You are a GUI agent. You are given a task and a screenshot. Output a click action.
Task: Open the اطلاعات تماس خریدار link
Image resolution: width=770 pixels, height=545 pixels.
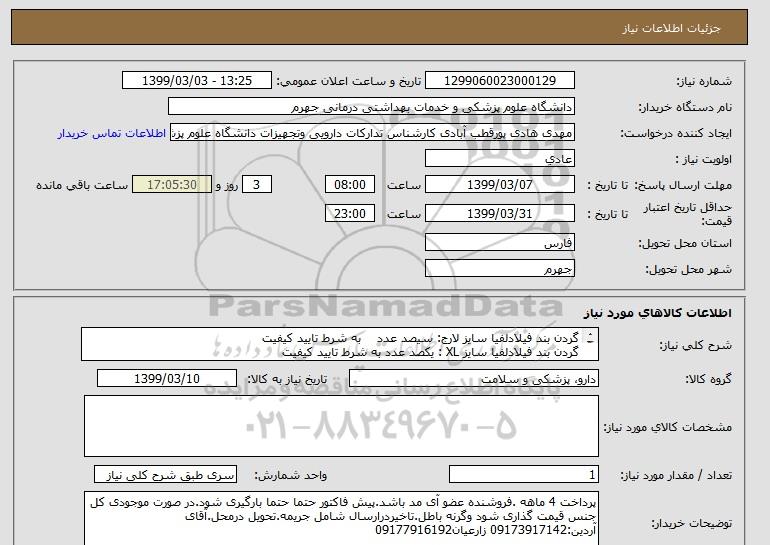(x=111, y=134)
